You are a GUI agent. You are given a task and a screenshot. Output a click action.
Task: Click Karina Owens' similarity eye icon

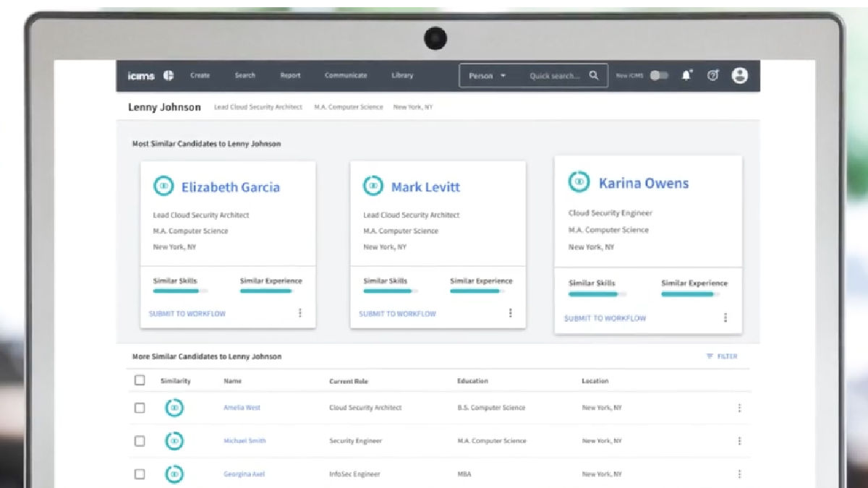(x=579, y=181)
